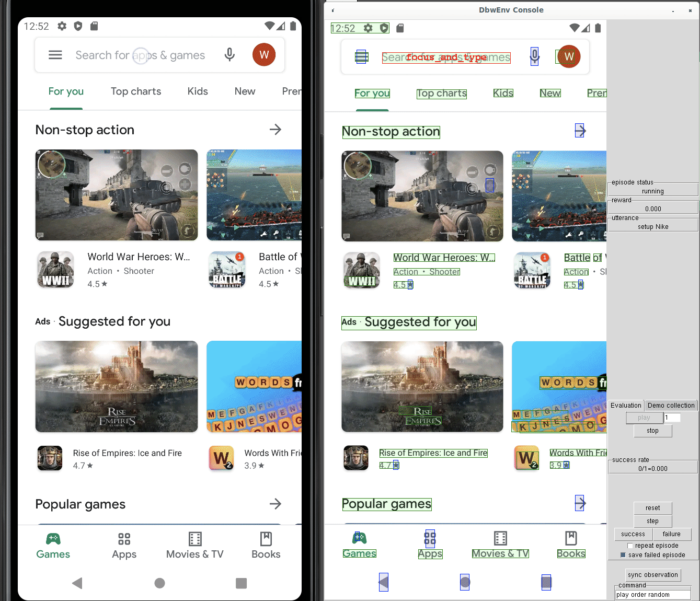The height and width of the screenshot is (601, 700).
Task: Mark episode as failure
Action: click(x=672, y=534)
